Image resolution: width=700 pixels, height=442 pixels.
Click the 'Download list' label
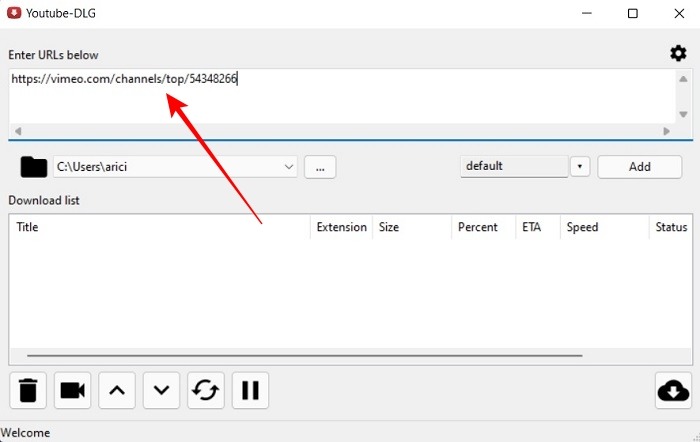click(44, 200)
